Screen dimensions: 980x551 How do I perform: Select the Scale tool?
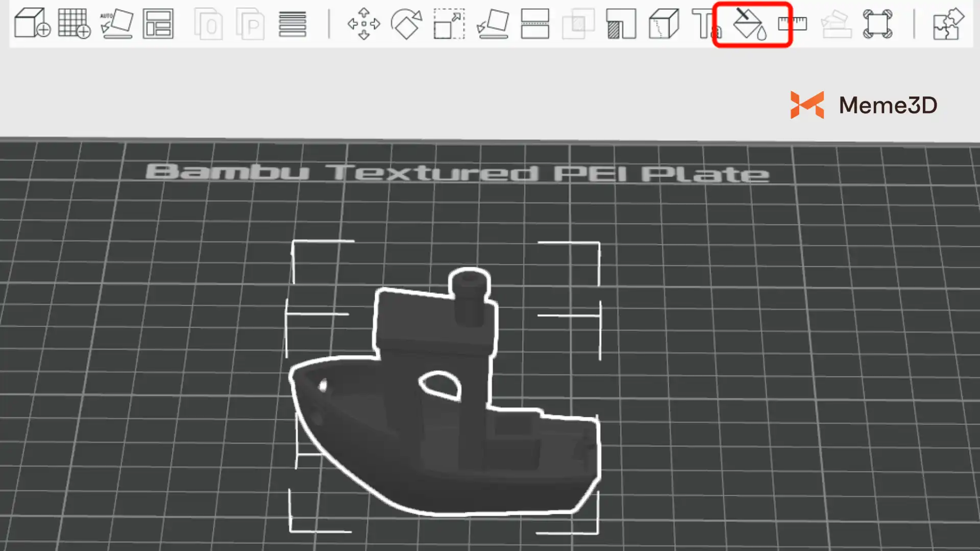point(449,23)
